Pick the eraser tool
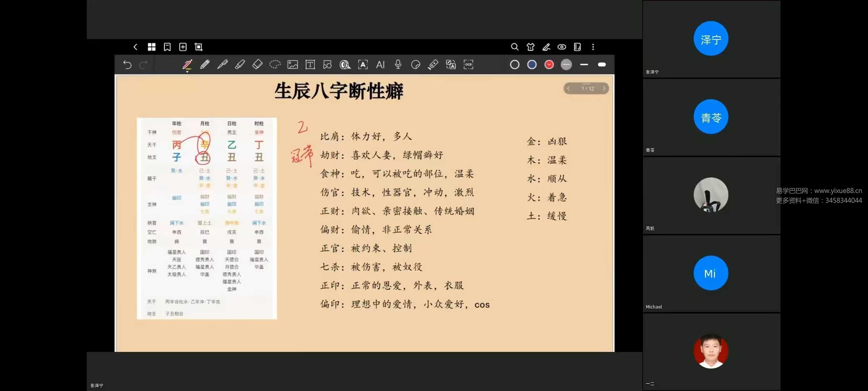The height and width of the screenshot is (391, 868). tap(257, 64)
